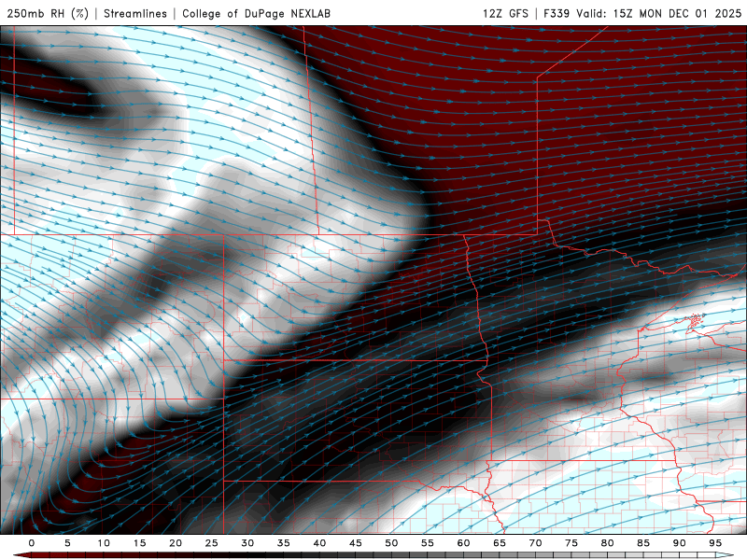This screenshot has width=747, height=560.
Task: Click the "F339" forecast hour label
Action: pos(557,13)
